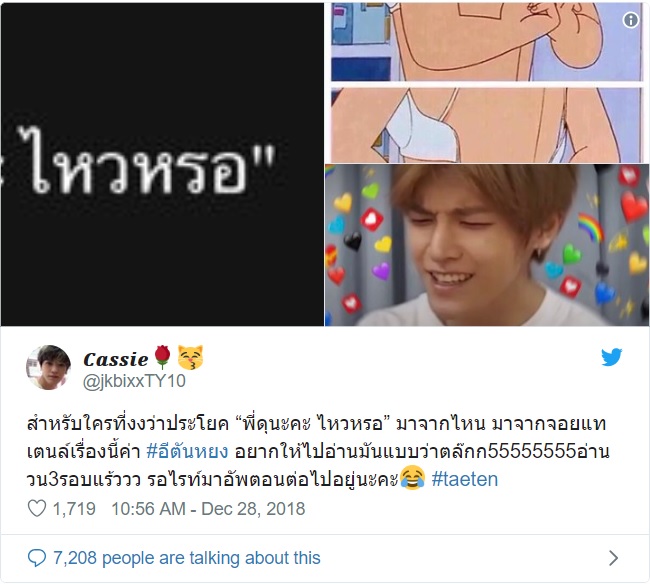Click the speech bubble reply icon
Image resolution: width=650 pixels, height=584 pixels.
pos(37,558)
